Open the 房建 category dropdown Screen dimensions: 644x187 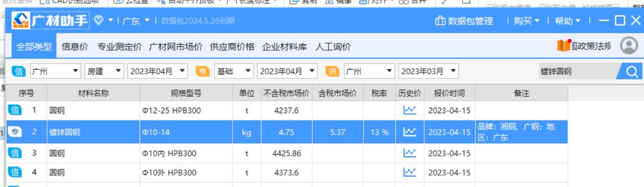pos(104,71)
